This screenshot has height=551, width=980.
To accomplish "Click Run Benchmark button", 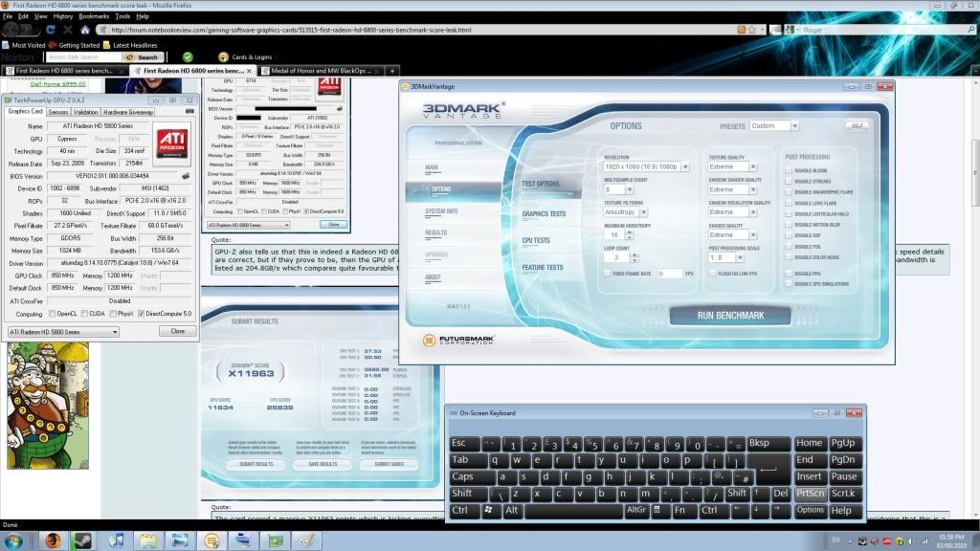I will click(x=730, y=316).
